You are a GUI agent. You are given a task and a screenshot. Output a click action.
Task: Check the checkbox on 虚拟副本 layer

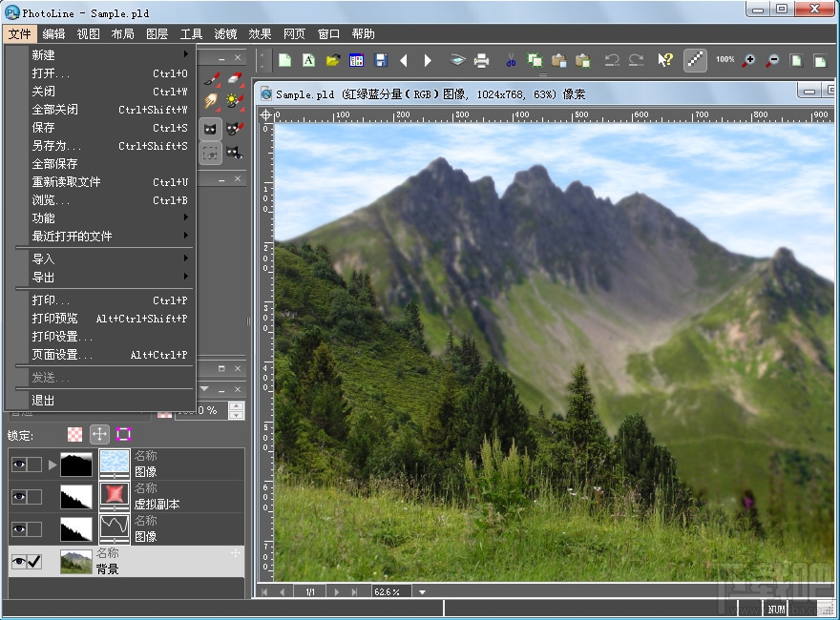[x=34, y=496]
